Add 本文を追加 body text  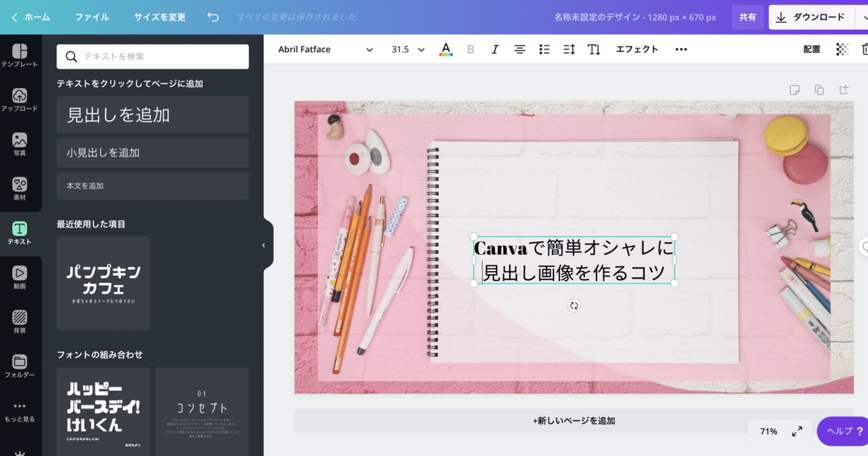click(x=153, y=186)
